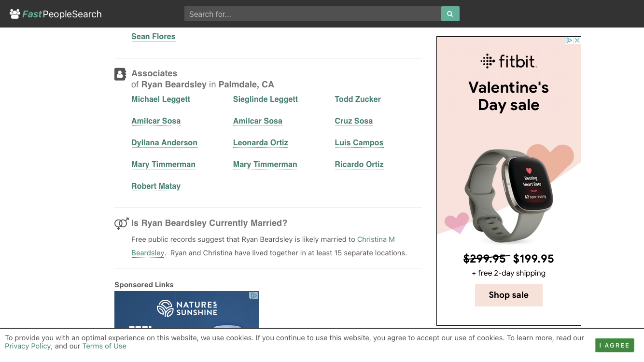View Dyllana Anderson's record
This screenshot has height=362, width=644.
pyautogui.click(x=165, y=143)
